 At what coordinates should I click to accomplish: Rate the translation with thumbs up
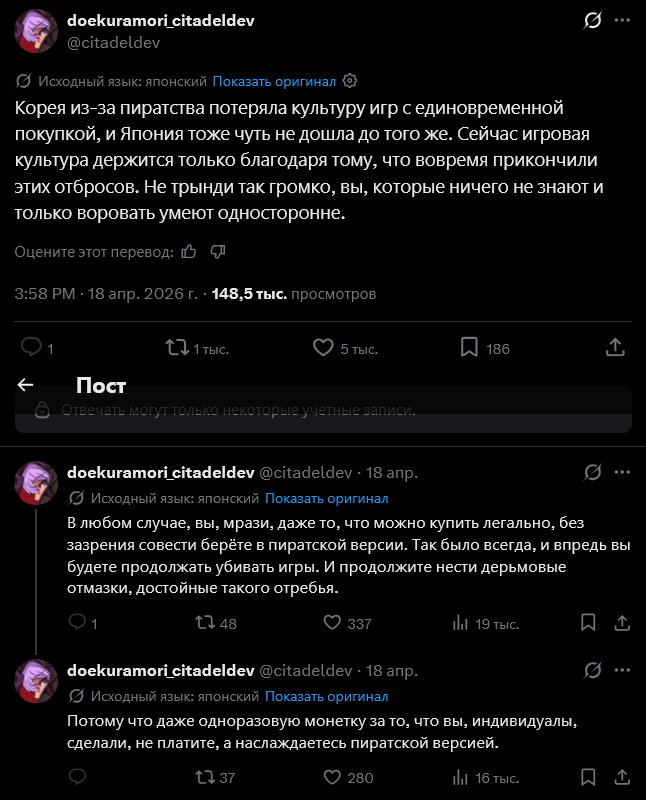[189, 252]
